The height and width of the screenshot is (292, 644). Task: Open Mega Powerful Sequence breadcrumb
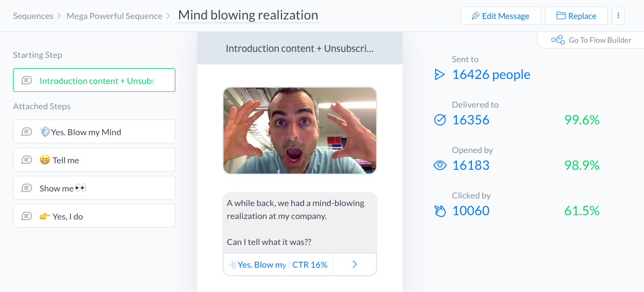114,16
